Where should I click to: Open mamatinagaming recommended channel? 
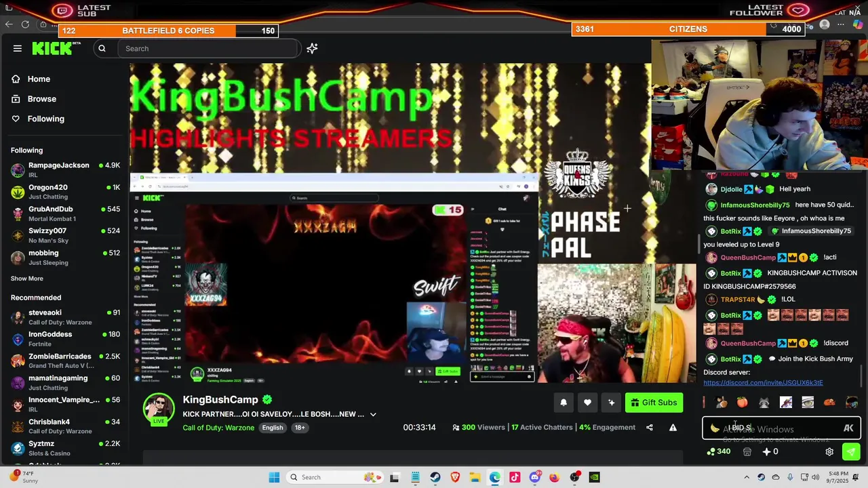tap(64, 382)
